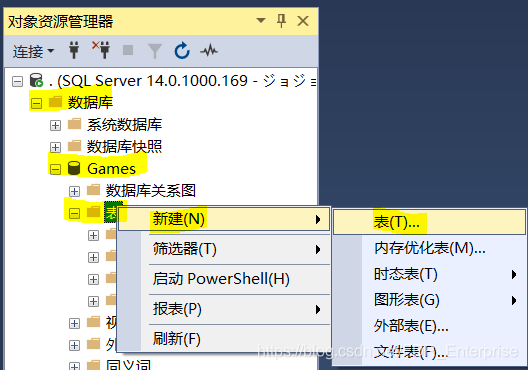Collapse the 表 folder

click(x=74, y=213)
